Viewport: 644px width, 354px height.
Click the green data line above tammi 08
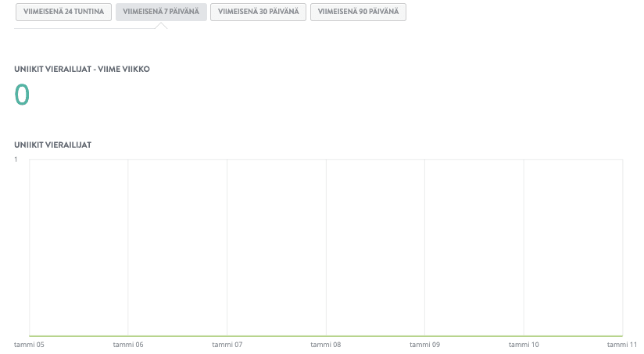point(326,336)
